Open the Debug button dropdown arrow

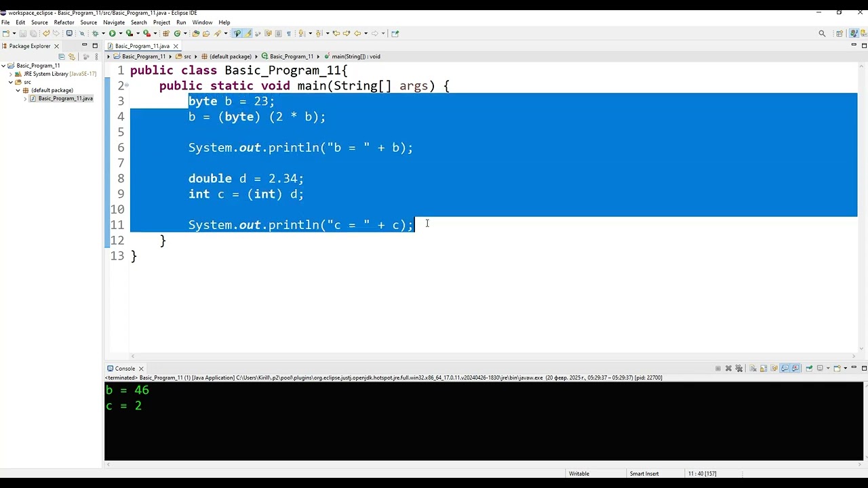tap(103, 33)
